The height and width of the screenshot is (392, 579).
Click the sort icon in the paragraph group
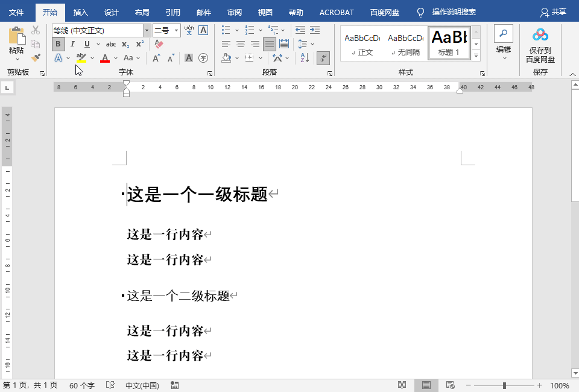point(305,58)
